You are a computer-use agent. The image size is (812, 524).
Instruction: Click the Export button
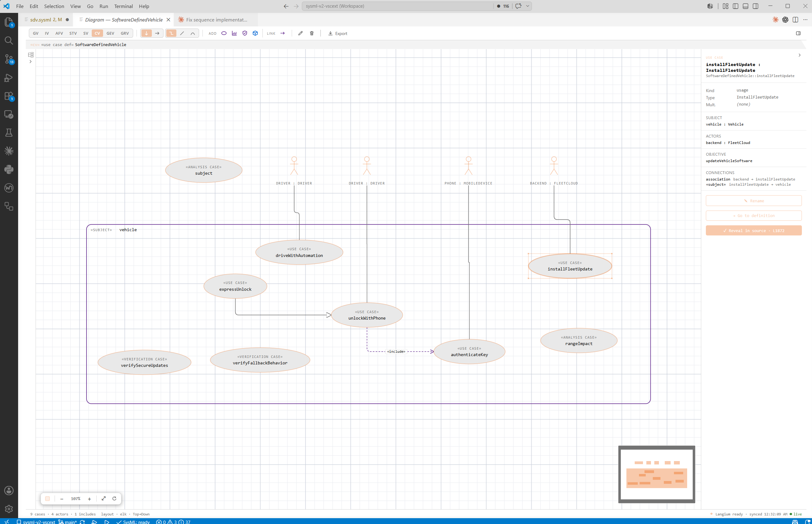338,33
